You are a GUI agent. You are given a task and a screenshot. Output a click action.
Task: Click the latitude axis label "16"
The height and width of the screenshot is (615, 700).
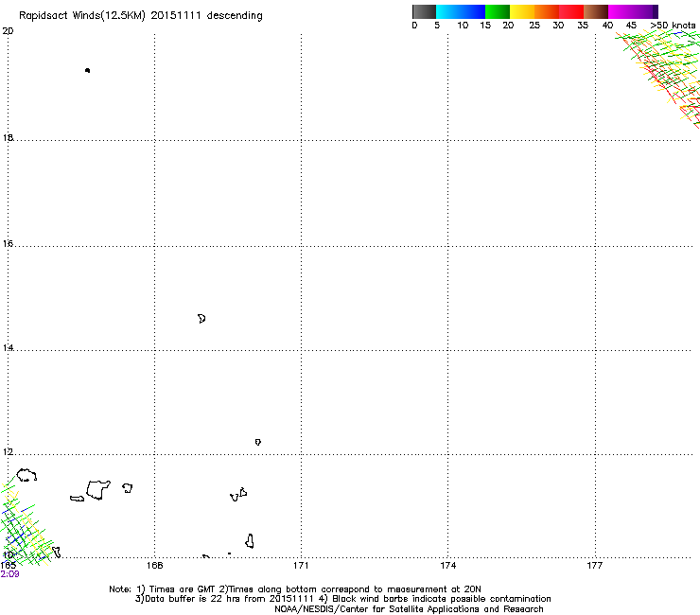point(8,243)
